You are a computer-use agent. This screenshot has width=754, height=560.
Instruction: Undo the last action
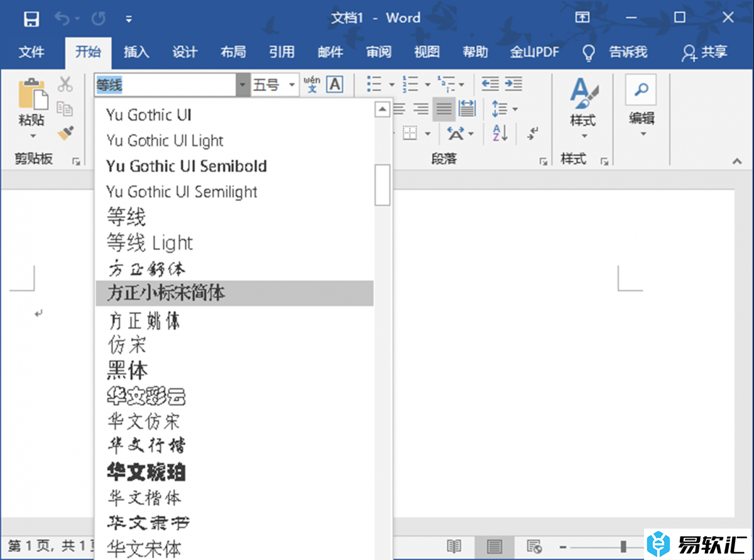pos(62,19)
